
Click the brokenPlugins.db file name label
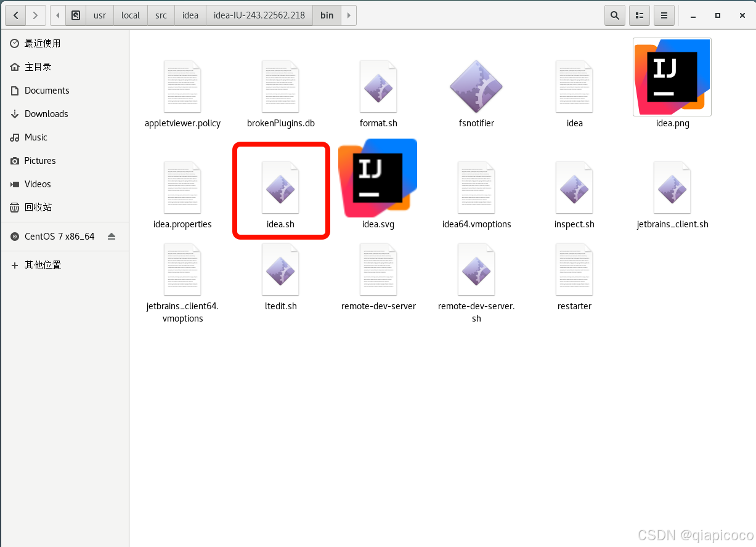pyautogui.click(x=280, y=123)
